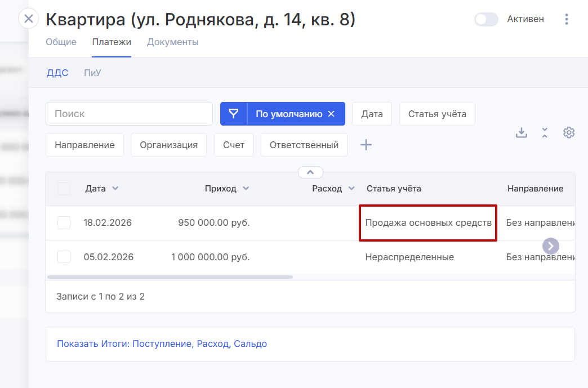Viewport: 588px width, 388px height.
Task: Show totals via 'Показать Итоги' link
Action: tap(162, 344)
